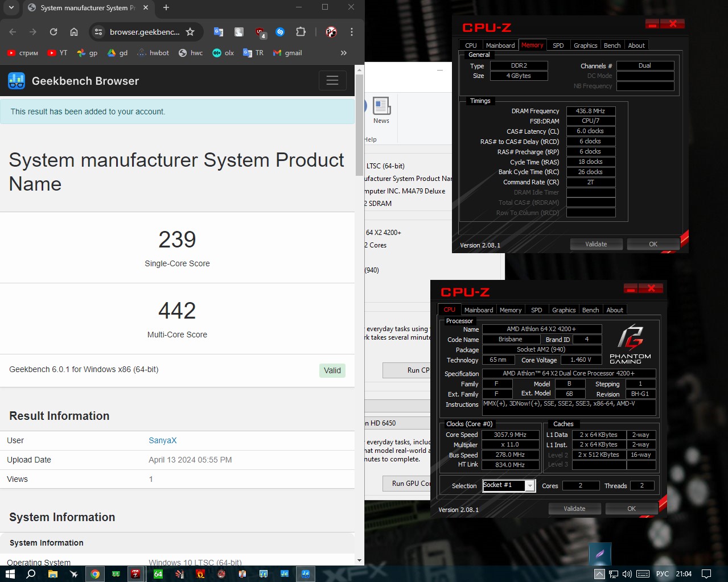Open the olx bookmark
Viewport: 728px width, 582px height.
click(x=223, y=53)
